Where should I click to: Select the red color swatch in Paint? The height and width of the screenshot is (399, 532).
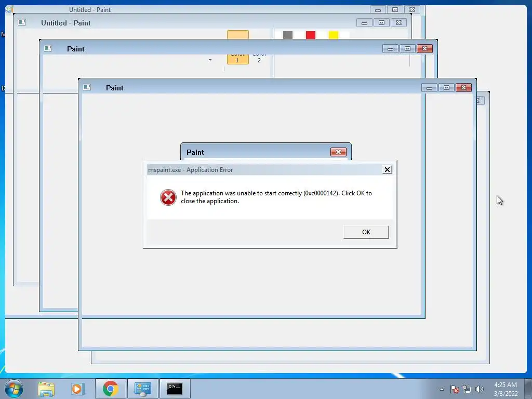point(311,35)
